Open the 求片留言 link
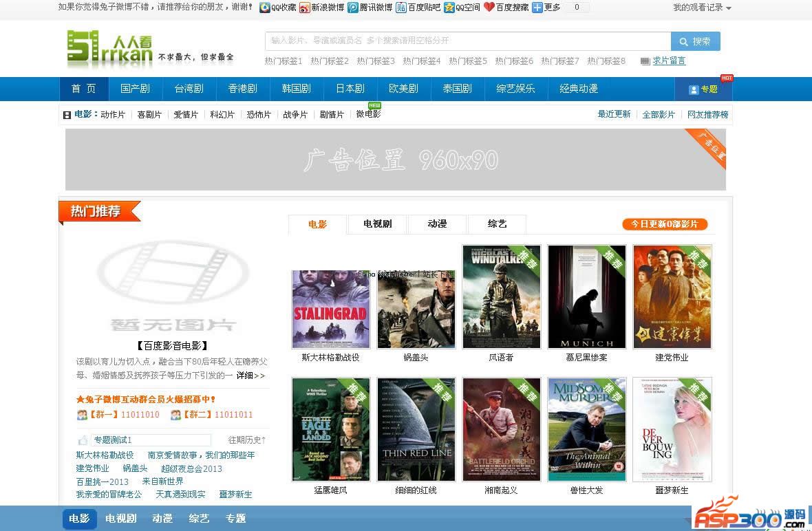 pos(669,61)
